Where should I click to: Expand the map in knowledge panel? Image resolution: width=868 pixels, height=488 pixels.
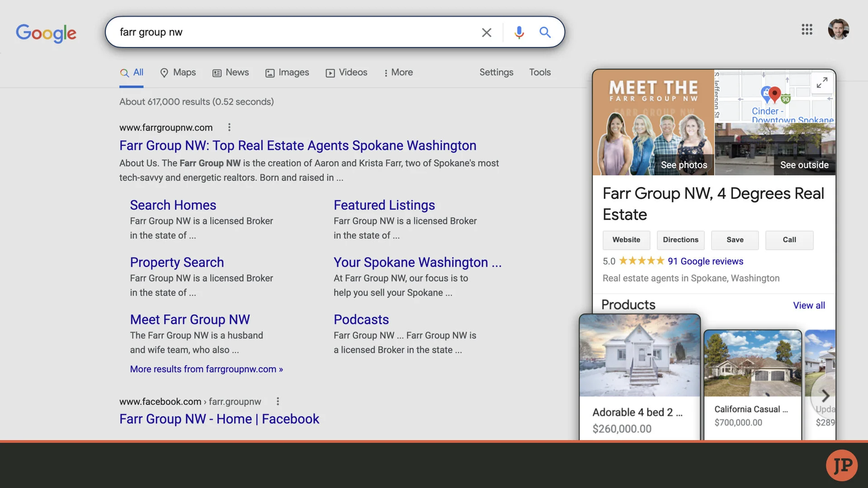coord(822,83)
